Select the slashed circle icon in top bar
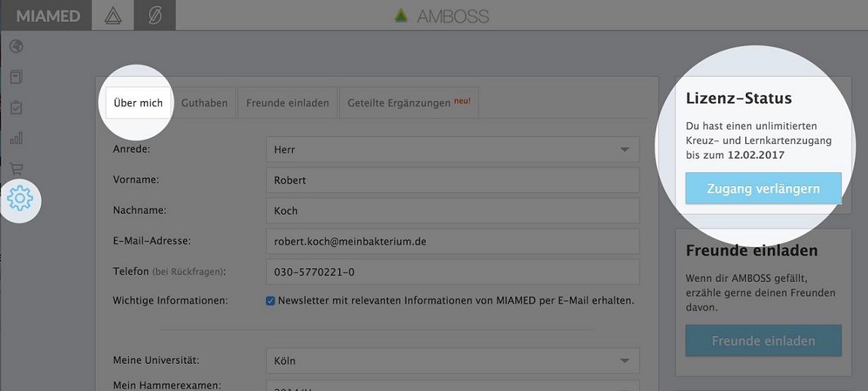The image size is (868, 391). (x=154, y=15)
